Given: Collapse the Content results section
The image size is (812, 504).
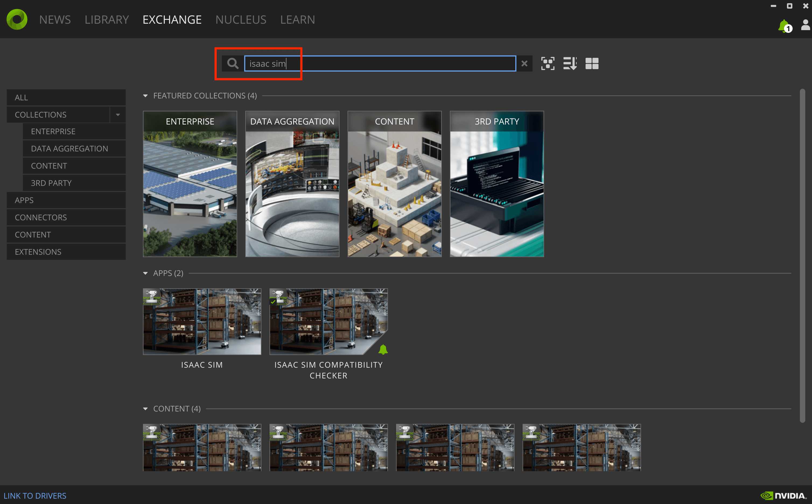Looking at the screenshot, I should [145, 409].
